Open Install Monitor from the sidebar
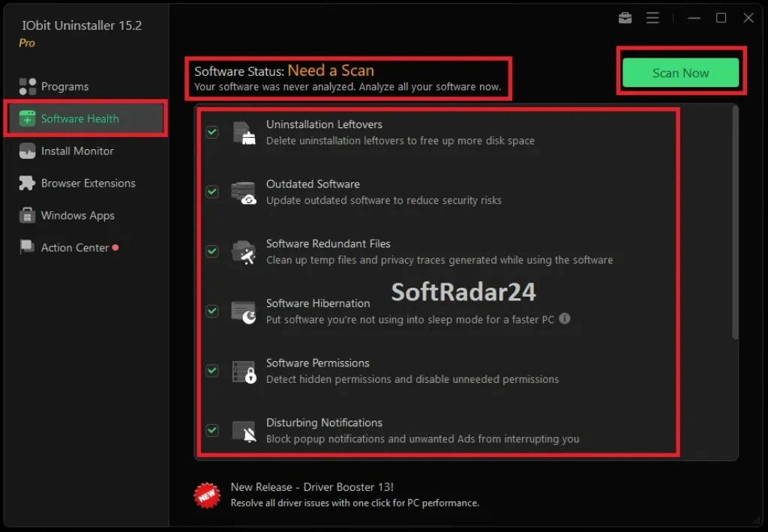Screen dimensions: 768x532 pos(27,151)
